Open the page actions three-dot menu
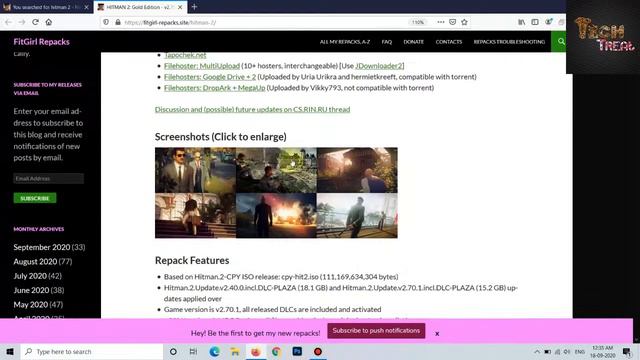The height and width of the screenshot is (360, 640). tap(441, 22)
